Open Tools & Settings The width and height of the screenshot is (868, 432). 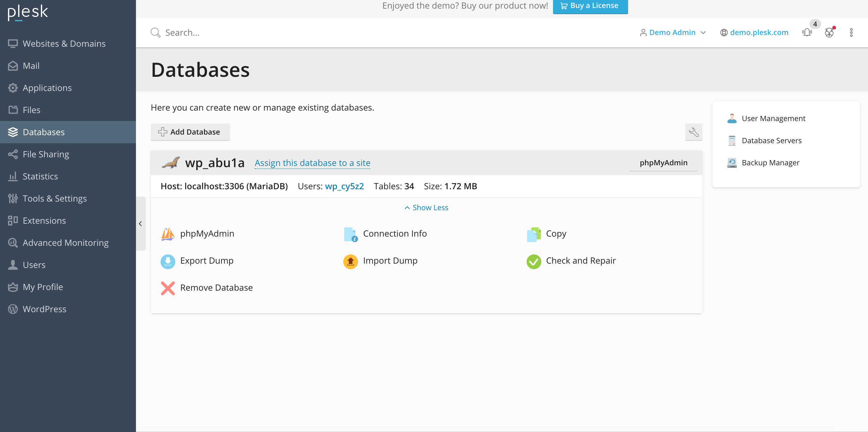pos(68,198)
